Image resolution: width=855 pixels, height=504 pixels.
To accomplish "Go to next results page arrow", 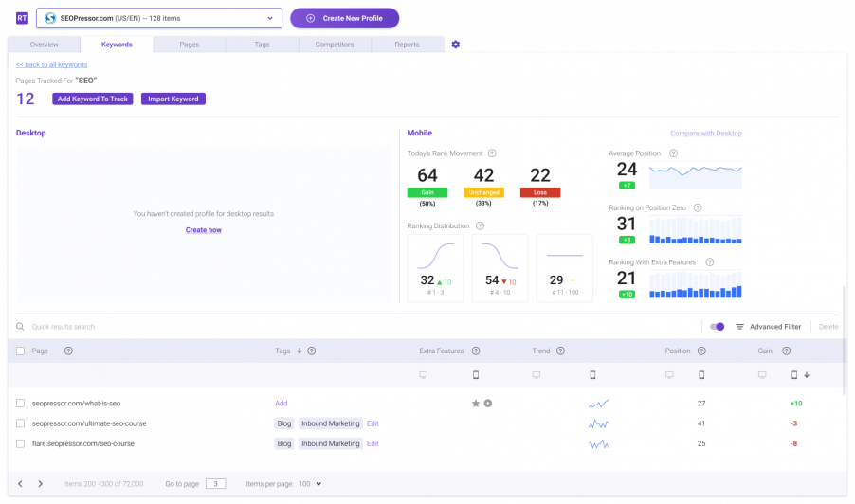I will tap(41, 484).
